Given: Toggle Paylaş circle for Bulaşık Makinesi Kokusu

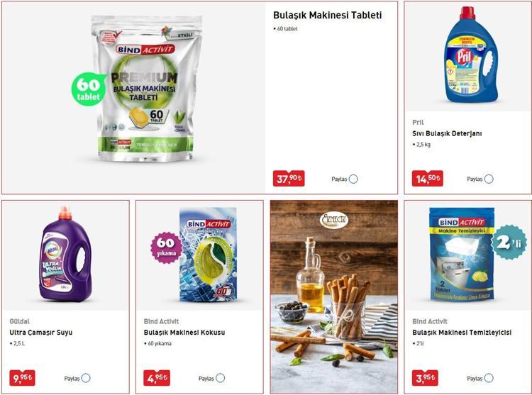Looking at the screenshot, I should click(x=220, y=378).
